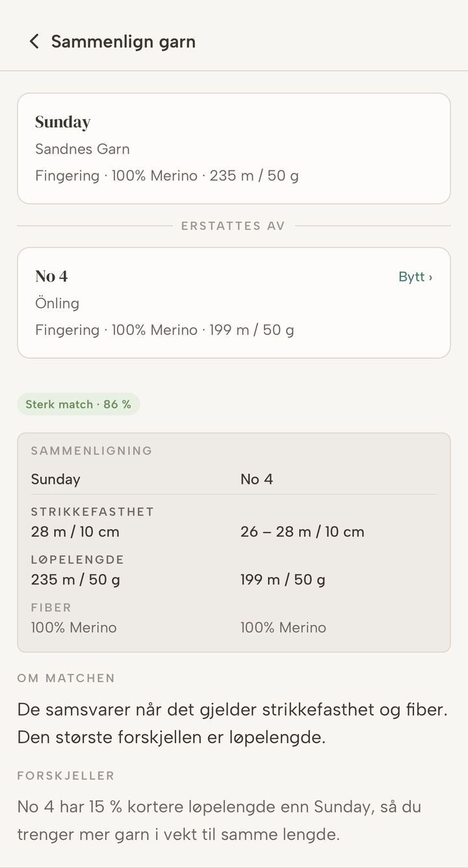The height and width of the screenshot is (868, 468).
Task: Tap the back arrow icon
Action: tap(34, 42)
